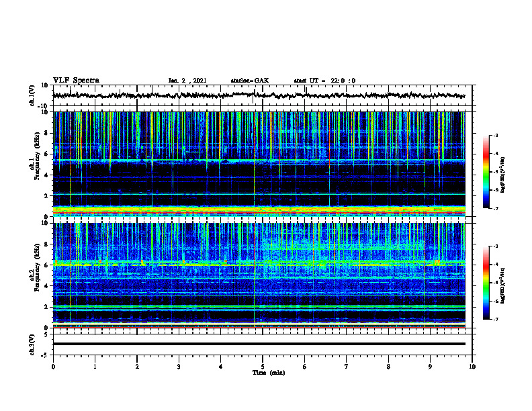Click ch.2 Frequency (kHz) axis label
This screenshot has height=411, width=532.
(35, 267)
